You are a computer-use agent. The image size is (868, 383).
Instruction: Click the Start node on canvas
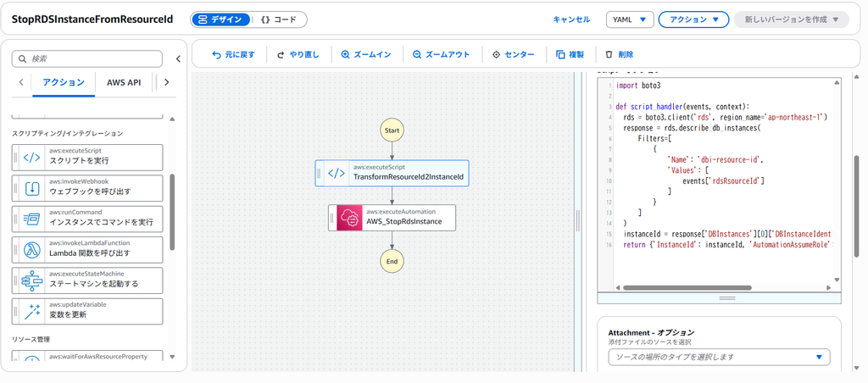click(392, 130)
